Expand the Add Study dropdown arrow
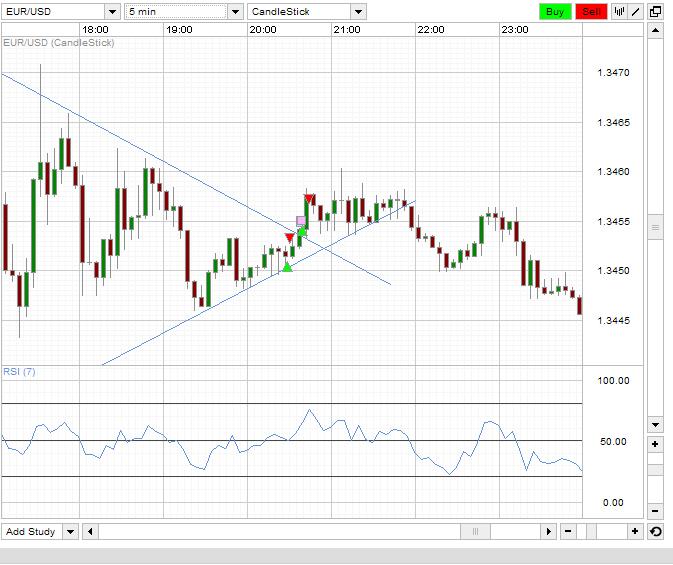The height and width of the screenshot is (565, 673). click(x=70, y=532)
